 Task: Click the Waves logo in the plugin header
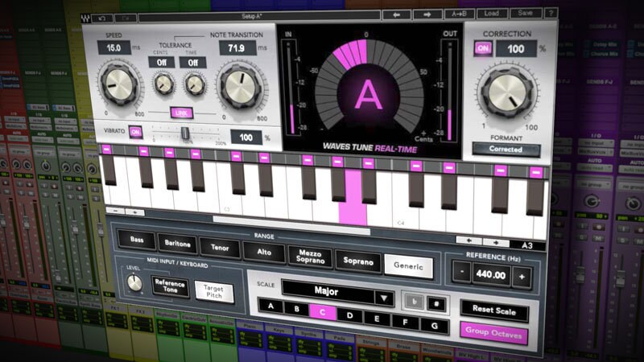85,18
